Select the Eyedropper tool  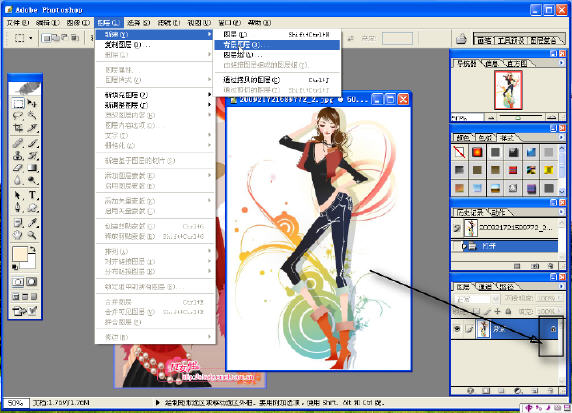pos(32,223)
